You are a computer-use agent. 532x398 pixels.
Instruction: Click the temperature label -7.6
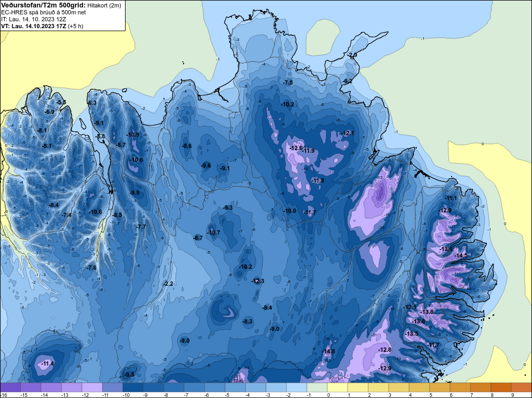click(x=92, y=268)
